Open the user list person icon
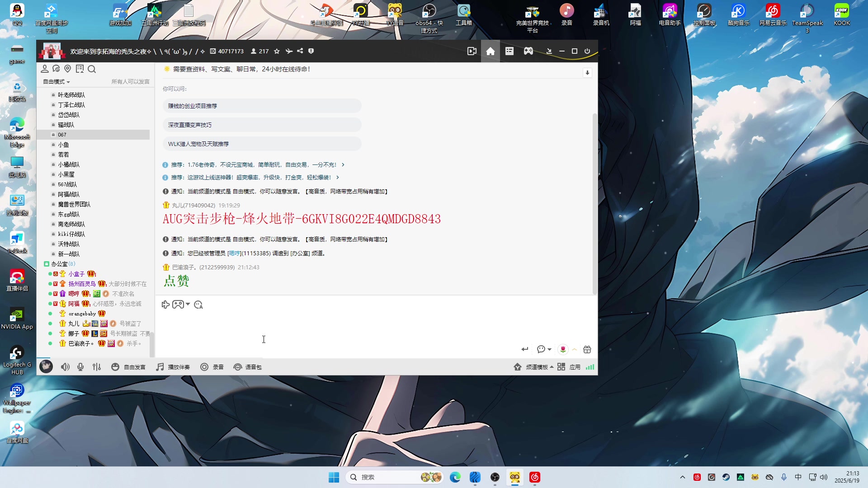Screen dimensions: 868x488 click(x=45, y=69)
